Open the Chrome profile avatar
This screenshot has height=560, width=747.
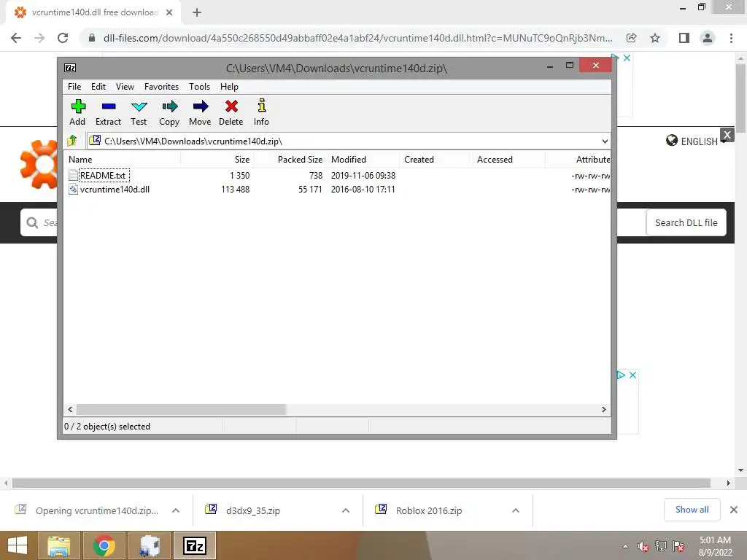point(708,38)
